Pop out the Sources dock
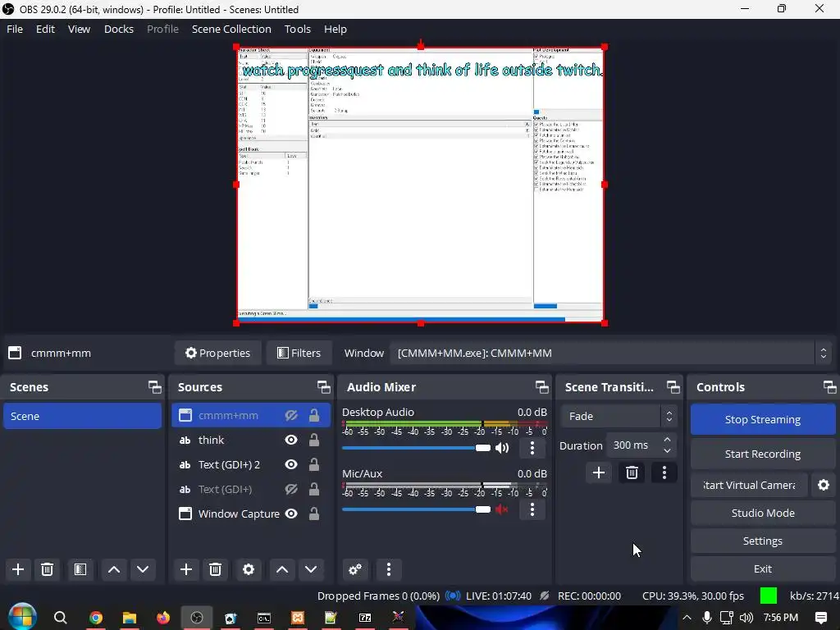This screenshot has width=840, height=630. [323, 387]
